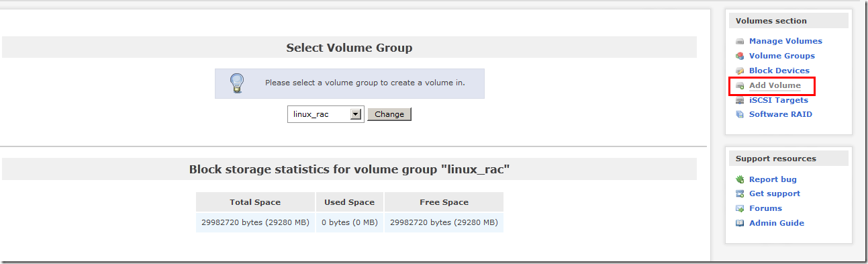Open the Software RAID link
This screenshot has height=264, width=868.
[781, 114]
